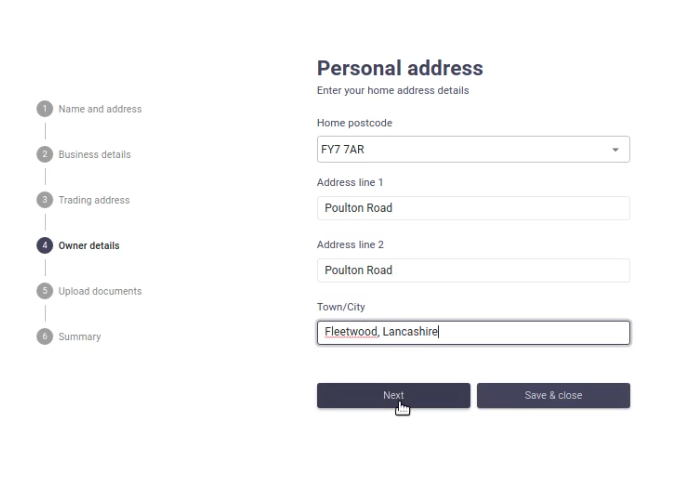This screenshot has width=688, height=490.
Task: Focus the Address line 2 field
Action: click(473, 270)
